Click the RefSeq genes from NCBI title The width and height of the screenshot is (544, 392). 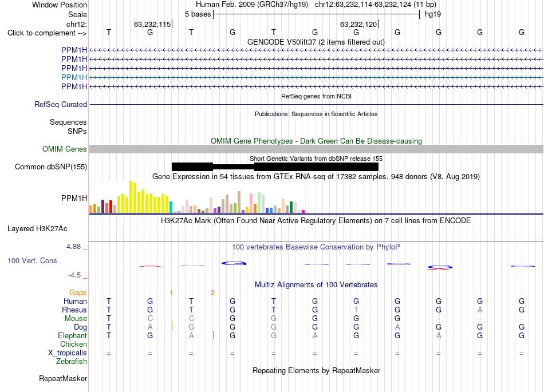[x=316, y=96]
